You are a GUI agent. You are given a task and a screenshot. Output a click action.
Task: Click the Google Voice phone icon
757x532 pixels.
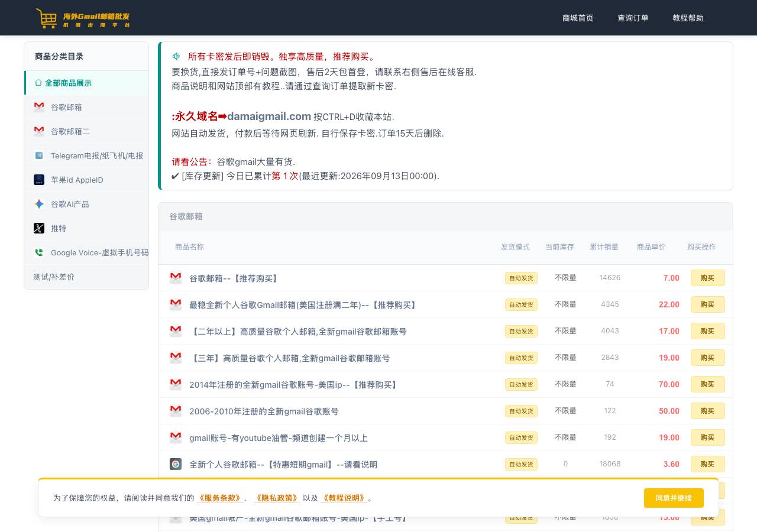click(39, 252)
